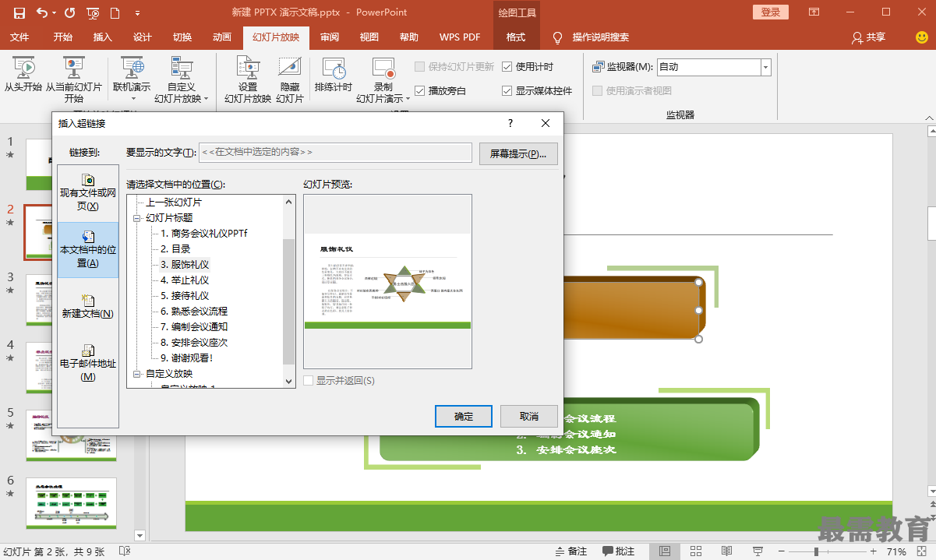The height and width of the screenshot is (560, 936).
Task: Select 现有文件或网页 link target
Action: (88, 192)
